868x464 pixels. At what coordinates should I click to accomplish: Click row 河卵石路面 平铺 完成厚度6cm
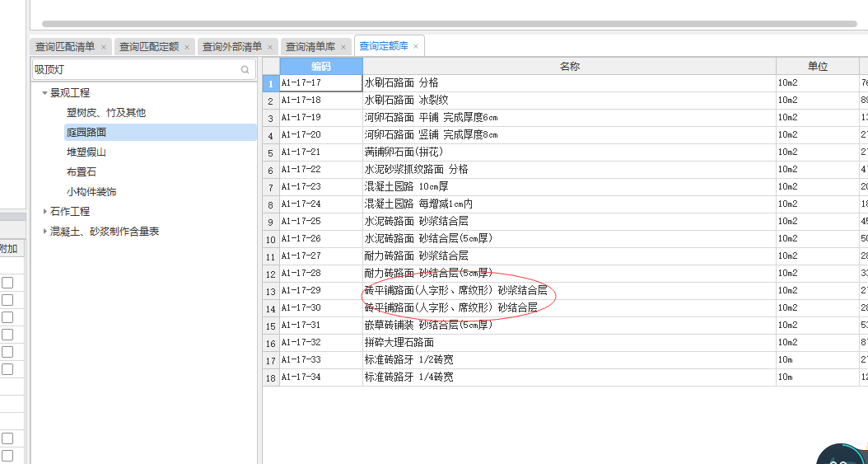[569, 118]
